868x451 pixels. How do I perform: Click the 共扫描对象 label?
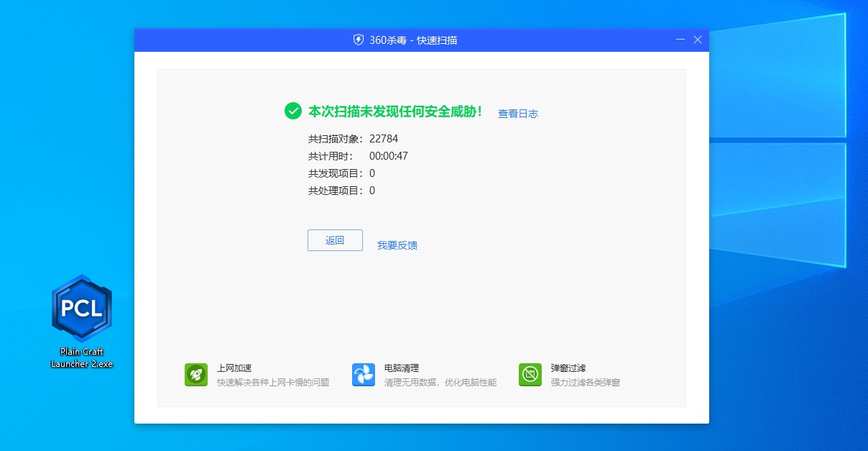336,139
